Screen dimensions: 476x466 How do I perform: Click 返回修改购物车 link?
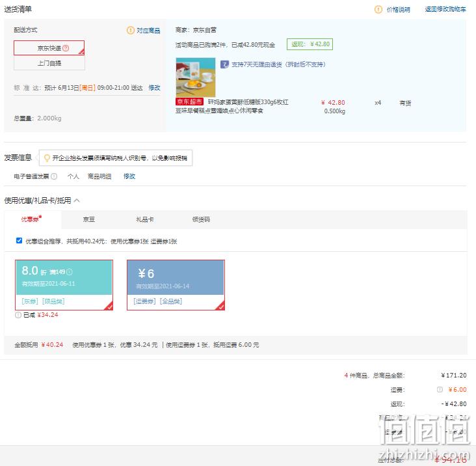(x=445, y=9)
